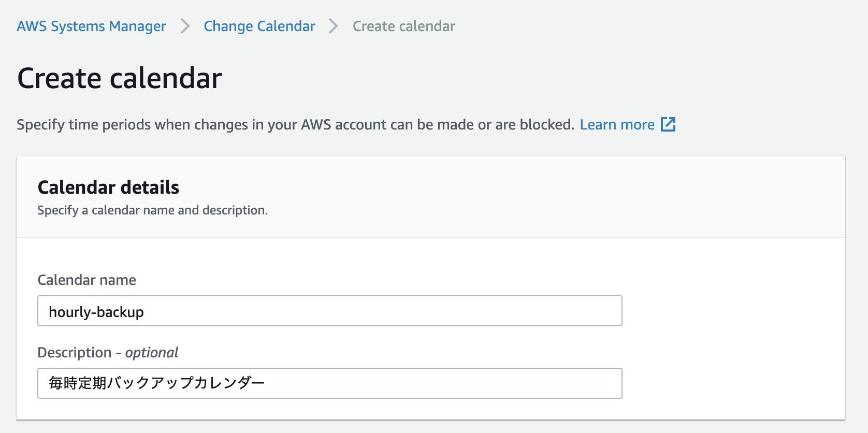Click the external link icon beside Learn more
The height and width of the screenshot is (433, 868).
click(669, 124)
